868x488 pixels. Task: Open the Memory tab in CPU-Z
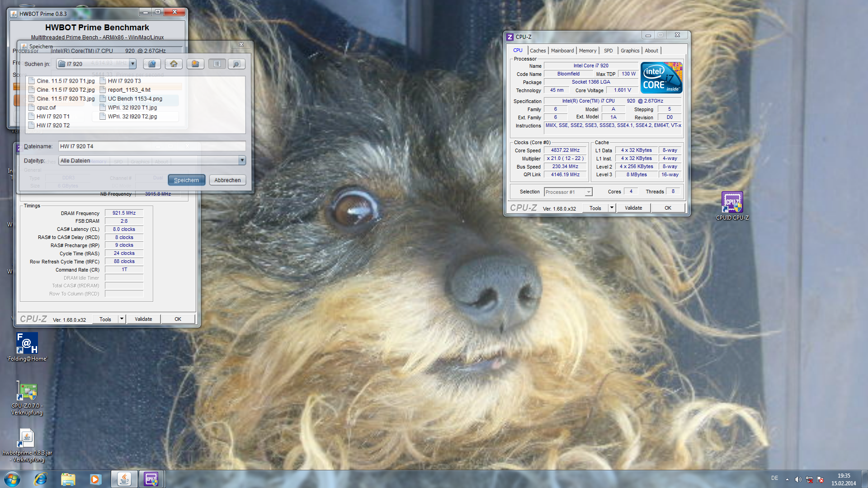(588, 51)
